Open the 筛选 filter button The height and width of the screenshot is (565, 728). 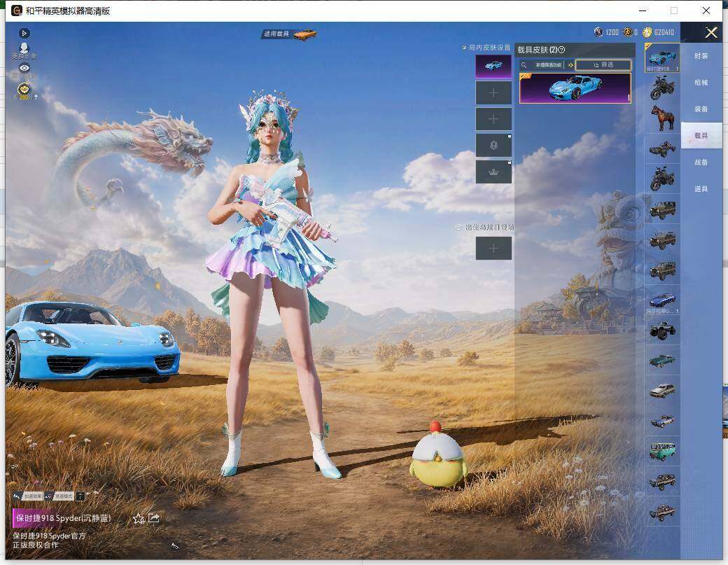pyautogui.click(x=603, y=65)
